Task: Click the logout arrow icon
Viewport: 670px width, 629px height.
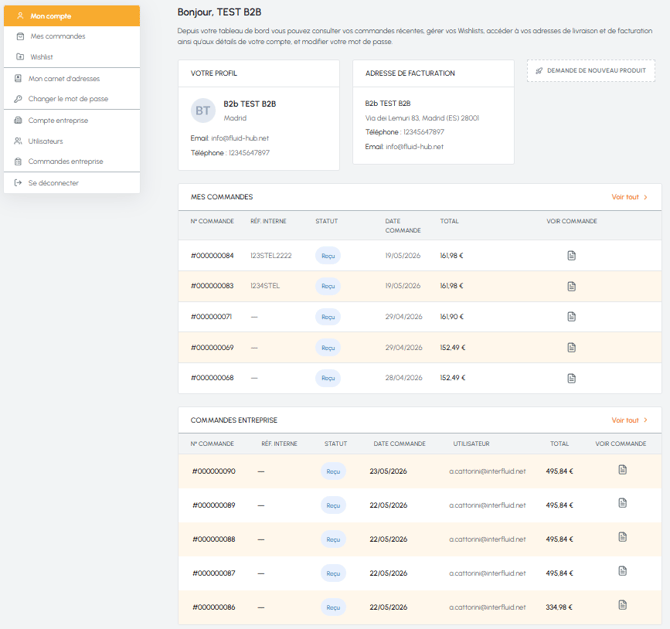Action: tap(18, 183)
